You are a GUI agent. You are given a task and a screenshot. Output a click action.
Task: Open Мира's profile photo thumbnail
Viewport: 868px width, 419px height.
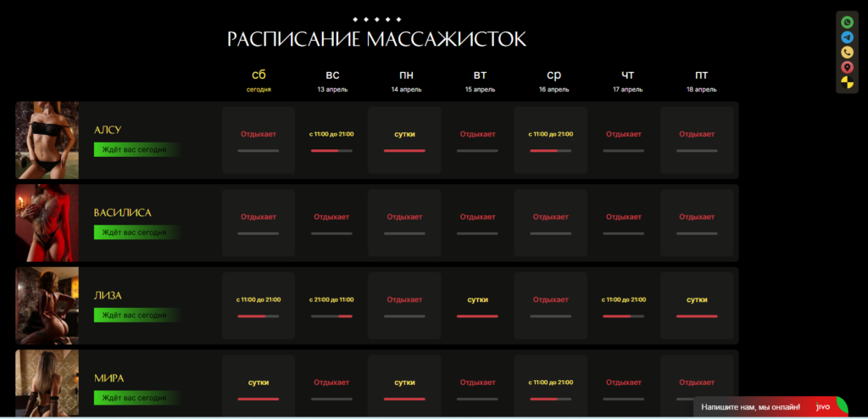(47, 383)
